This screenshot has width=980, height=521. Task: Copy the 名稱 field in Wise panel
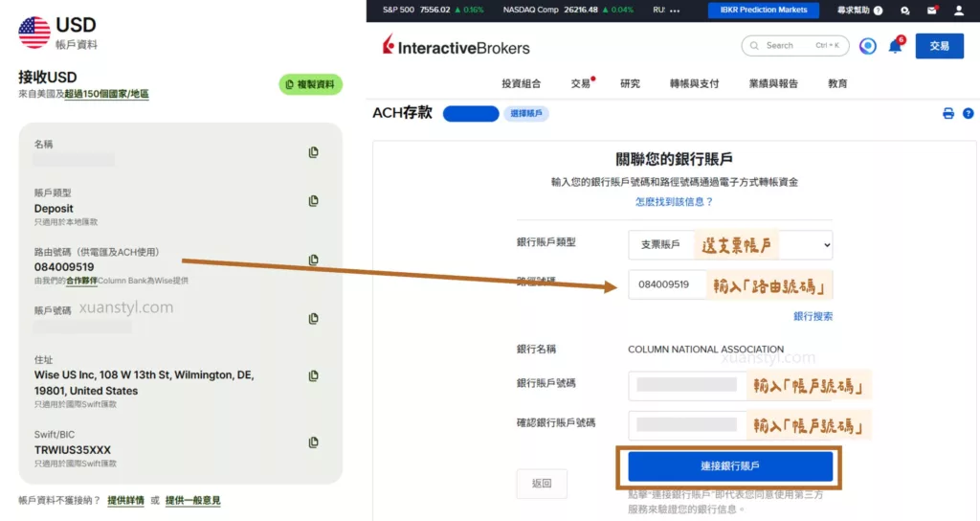coord(313,152)
